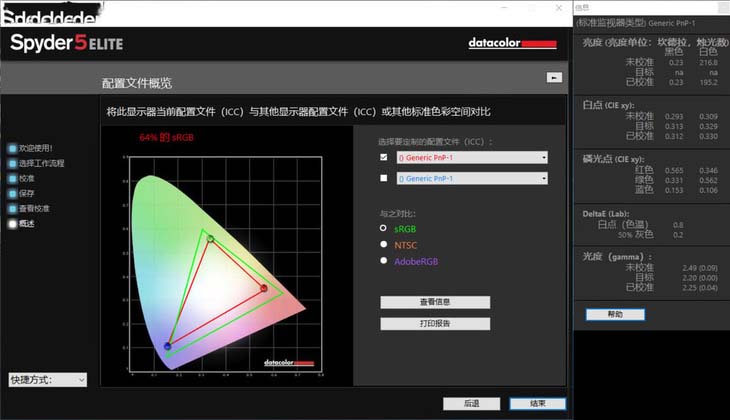This screenshot has width=730, height=420.
Task: Go to 保存 step
Action: (27, 193)
